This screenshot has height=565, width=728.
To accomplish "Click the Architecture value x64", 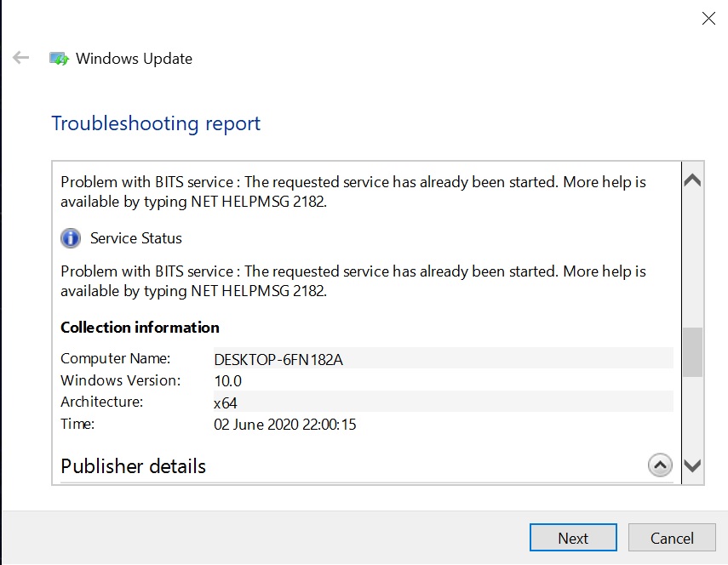I will coord(225,402).
